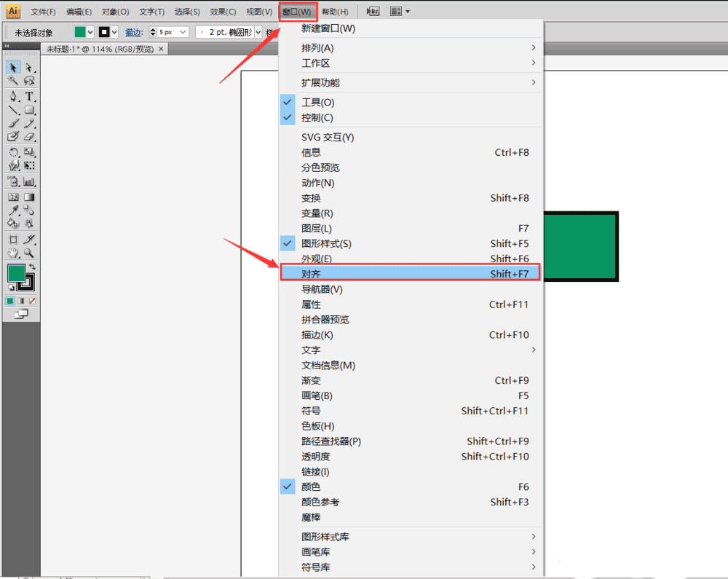Open the 文件(F) menu
Image resolution: width=728 pixels, height=579 pixels.
(43, 12)
